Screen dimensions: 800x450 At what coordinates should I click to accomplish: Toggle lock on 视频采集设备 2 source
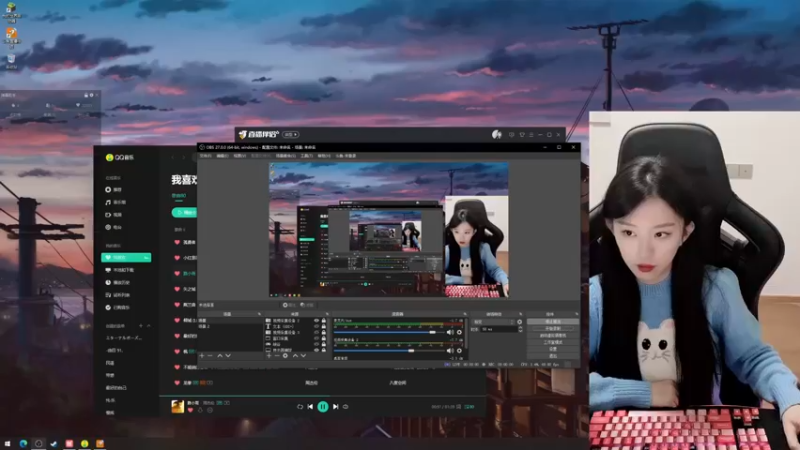tap(323, 320)
